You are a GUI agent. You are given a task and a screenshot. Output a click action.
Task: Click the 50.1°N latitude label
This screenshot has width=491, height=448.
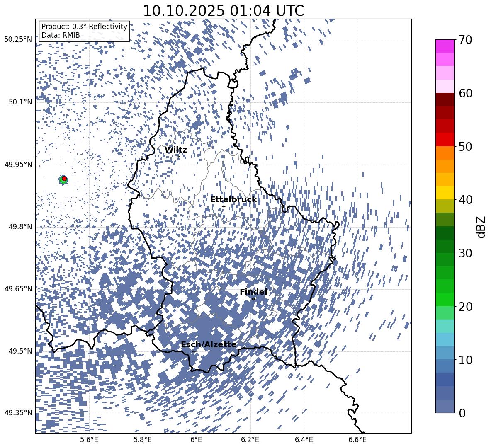coord(20,102)
